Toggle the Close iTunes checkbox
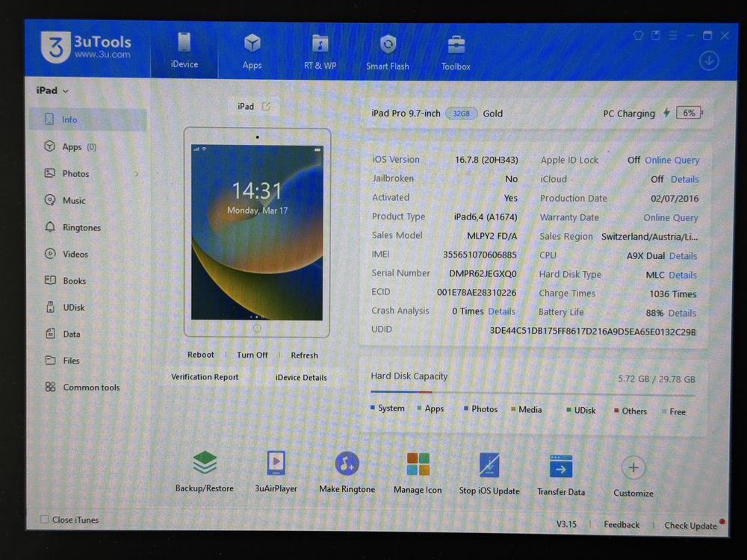The width and height of the screenshot is (747, 560). pos(44,519)
